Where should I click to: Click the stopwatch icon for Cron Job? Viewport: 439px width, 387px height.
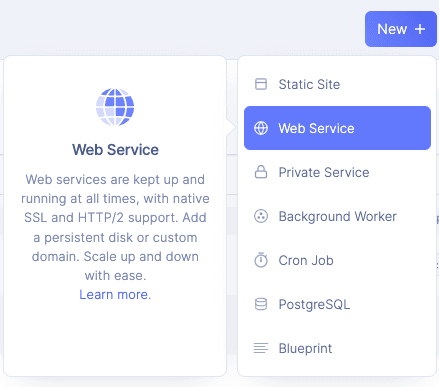tap(261, 260)
